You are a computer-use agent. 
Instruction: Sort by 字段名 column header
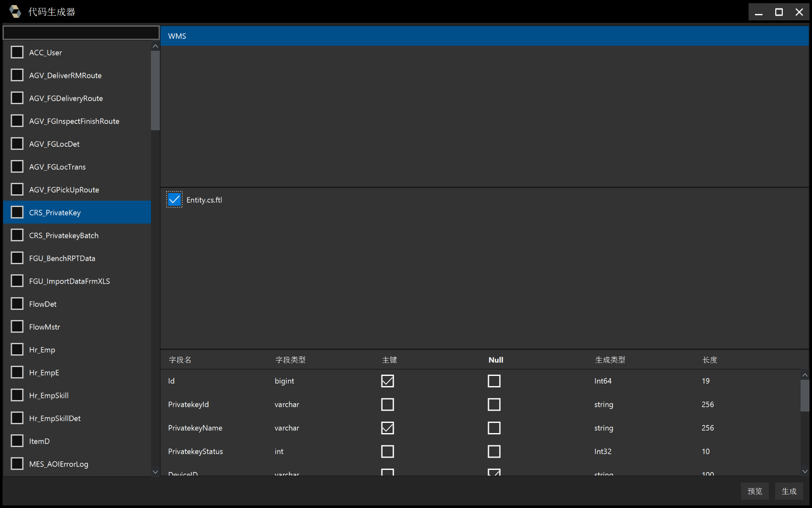[180, 360]
